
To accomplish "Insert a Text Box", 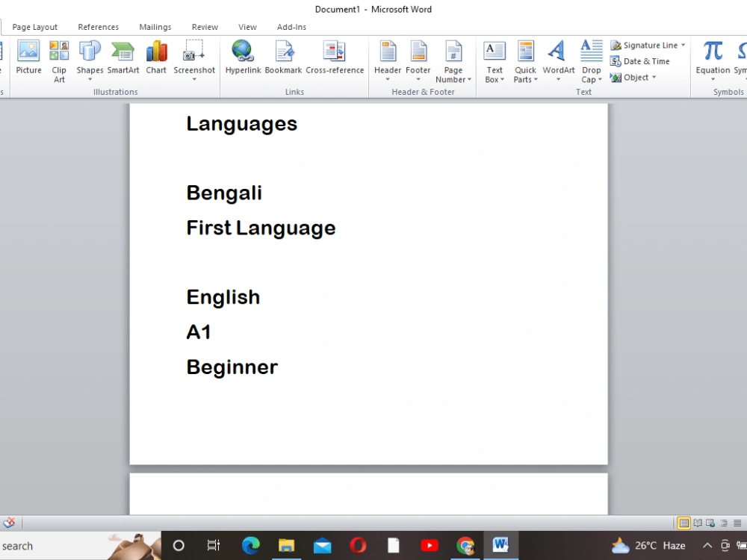I will [494, 62].
